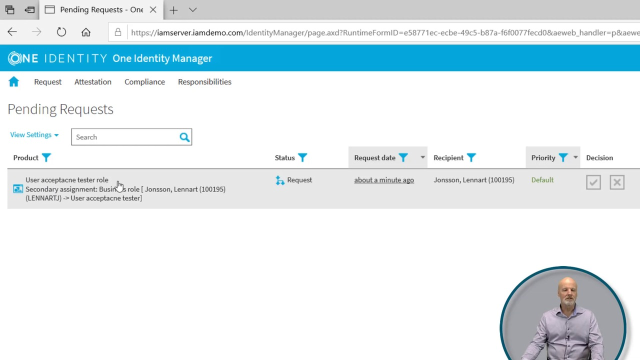Click recipient 'Jonsson, Lennart (100195)' cell
This screenshot has width=640, height=360.
point(474,180)
